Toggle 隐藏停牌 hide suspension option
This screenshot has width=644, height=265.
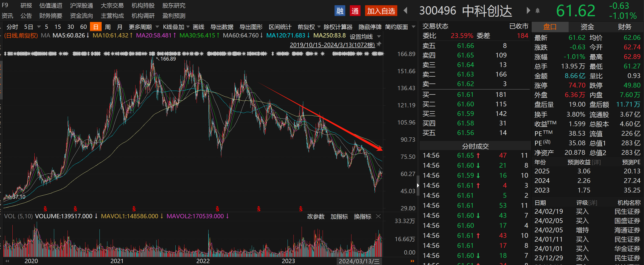click(370, 27)
